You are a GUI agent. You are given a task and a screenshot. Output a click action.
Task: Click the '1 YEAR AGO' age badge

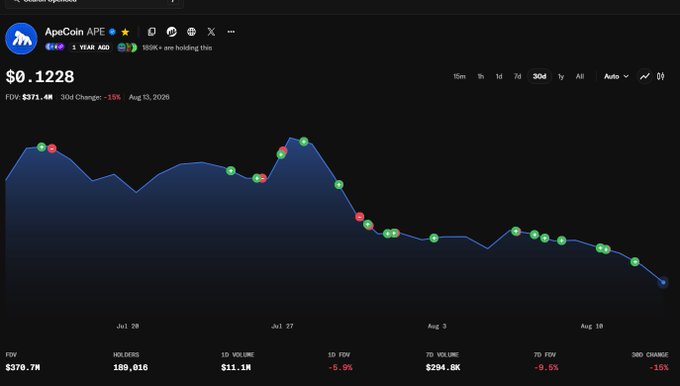91,47
